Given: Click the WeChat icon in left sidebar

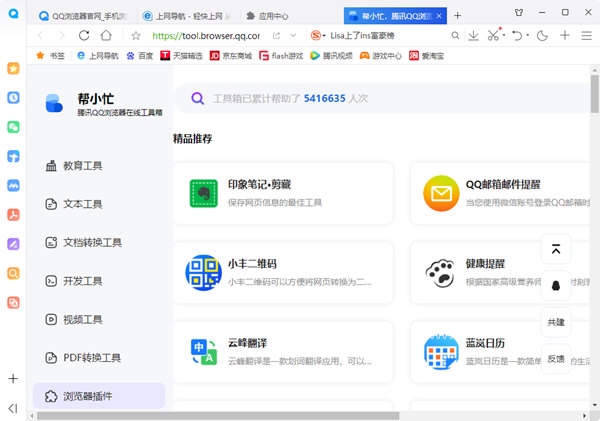Looking at the screenshot, I should [13, 127].
